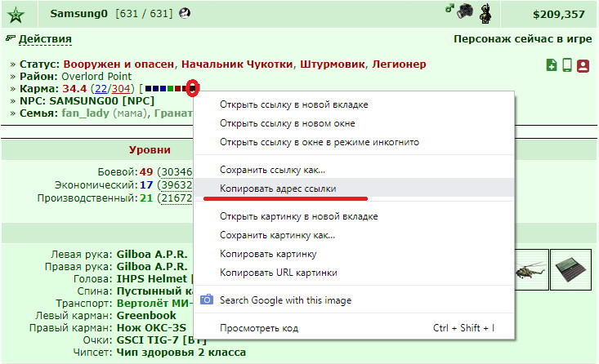Open the Нож ОКС-3S item link
The image size is (599, 364).
151,327
